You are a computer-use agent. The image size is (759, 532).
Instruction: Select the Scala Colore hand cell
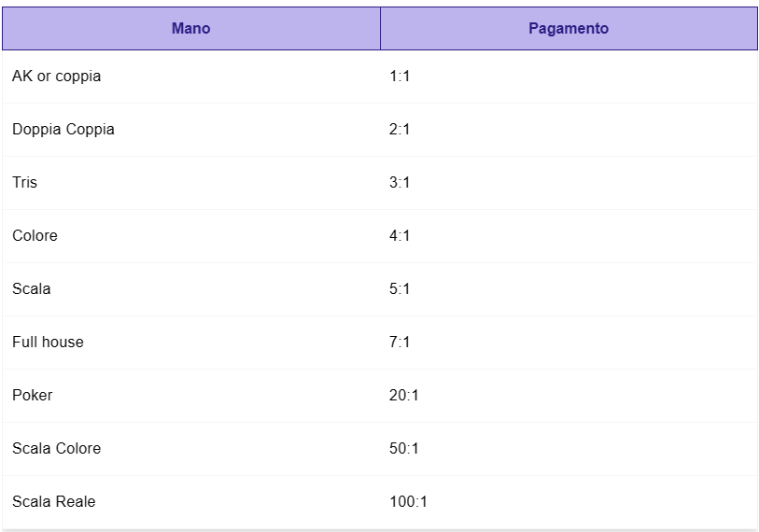tap(191, 449)
